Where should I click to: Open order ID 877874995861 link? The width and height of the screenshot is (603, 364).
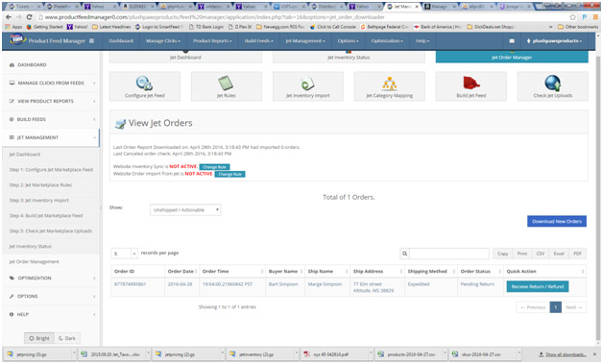point(130,284)
